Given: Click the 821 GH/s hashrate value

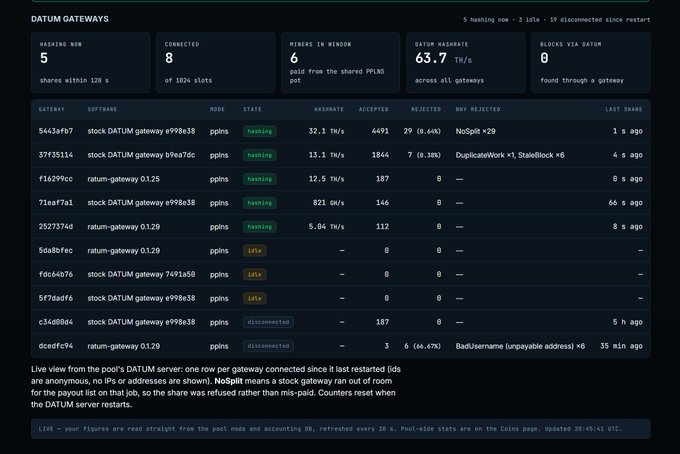Looking at the screenshot, I should pyautogui.click(x=329, y=203).
